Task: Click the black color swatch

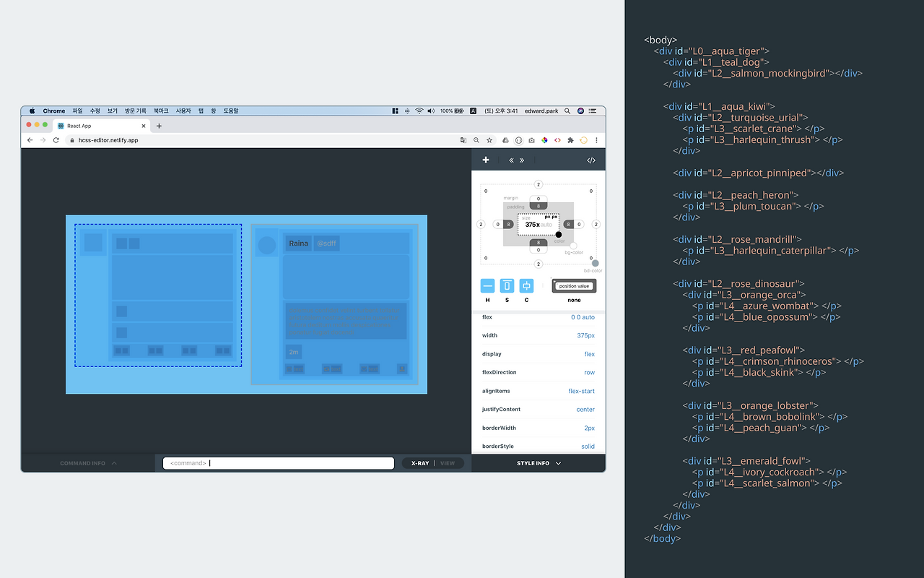Action: 559,234
